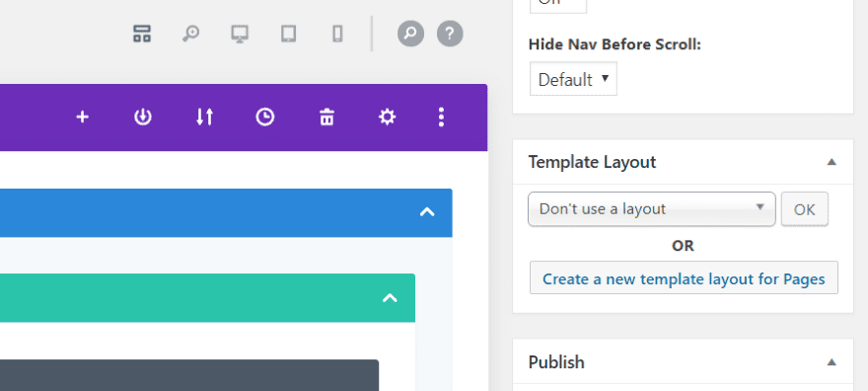
Task: Switch to phone preview icon
Action: pos(337,34)
